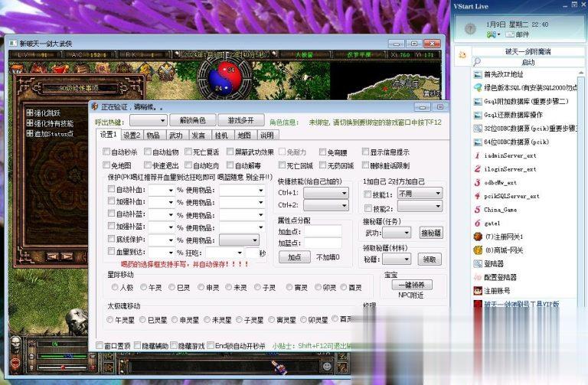Screen dimensions: 588x385
Task: Toggle 屏蔽武功效果 checkbox
Action: (x=230, y=152)
